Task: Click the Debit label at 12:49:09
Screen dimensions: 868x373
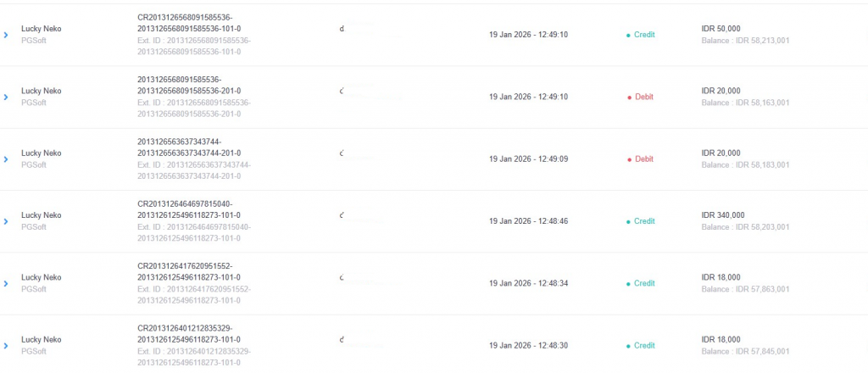Action: pyautogui.click(x=644, y=159)
